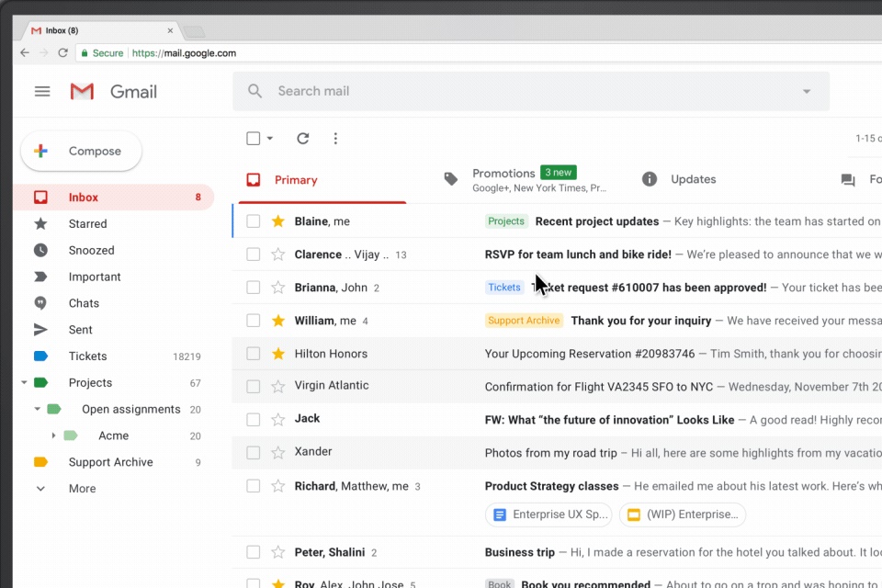The width and height of the screenshot is (882, 588).
Task: Reload the page in the browser
Action: (63, 53)
